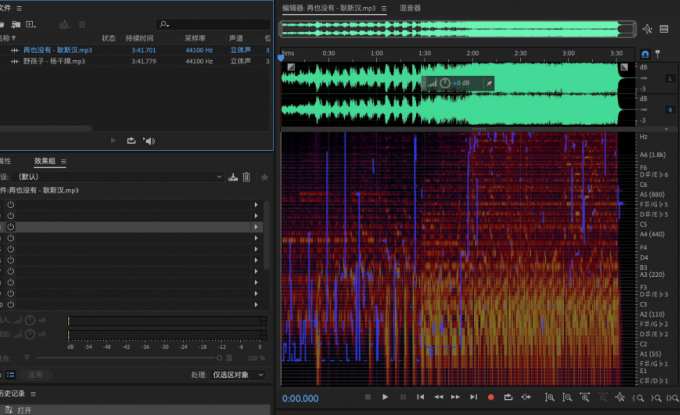This screenshot has width=680, height=415.
Task: Click the auto-play speaker icon in the Files panel
Action: (149, 141)
